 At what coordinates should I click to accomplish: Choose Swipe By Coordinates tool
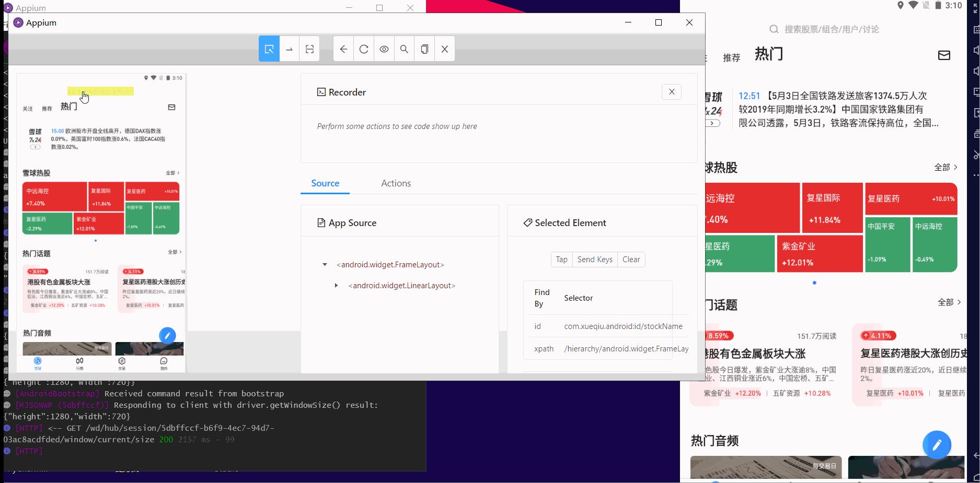(x=290, y=49)
